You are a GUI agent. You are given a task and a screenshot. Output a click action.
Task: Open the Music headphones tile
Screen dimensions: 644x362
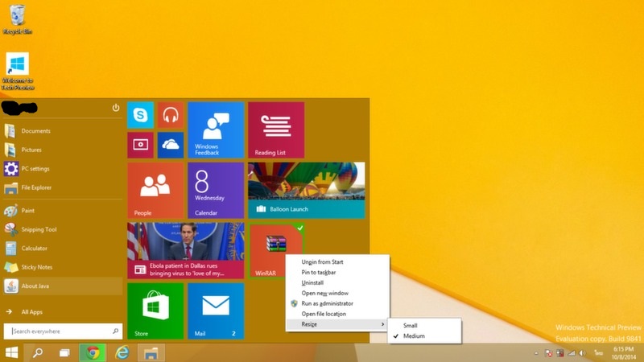point(171,115)
